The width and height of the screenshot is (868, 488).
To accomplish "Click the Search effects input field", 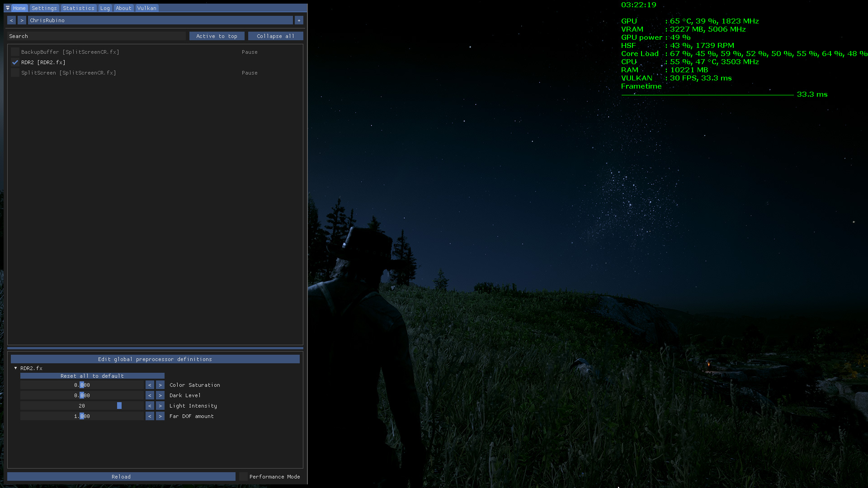I will coord(97,36).
